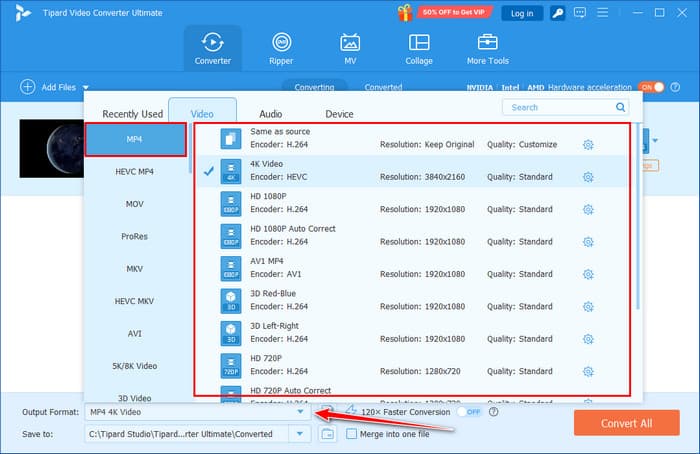Open settings gear for AV1 MP4
Viewport: 700px width, 454px height.
pos(588,274)
